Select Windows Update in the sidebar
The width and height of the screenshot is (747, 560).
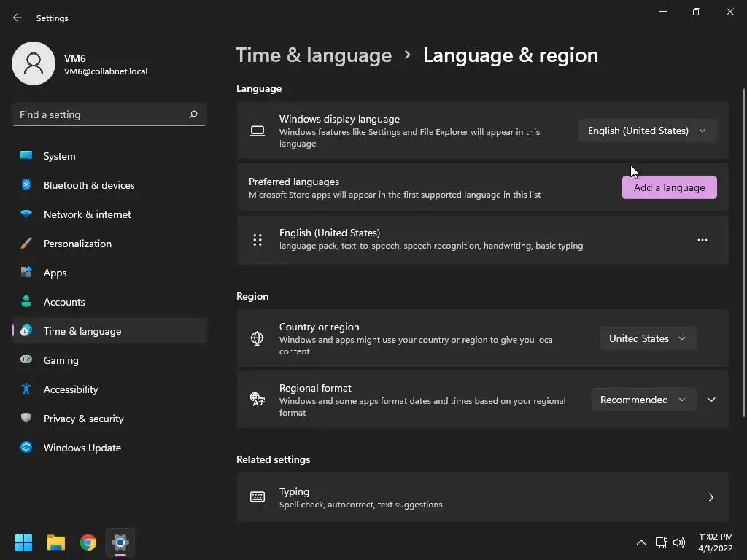pos(82,448)
